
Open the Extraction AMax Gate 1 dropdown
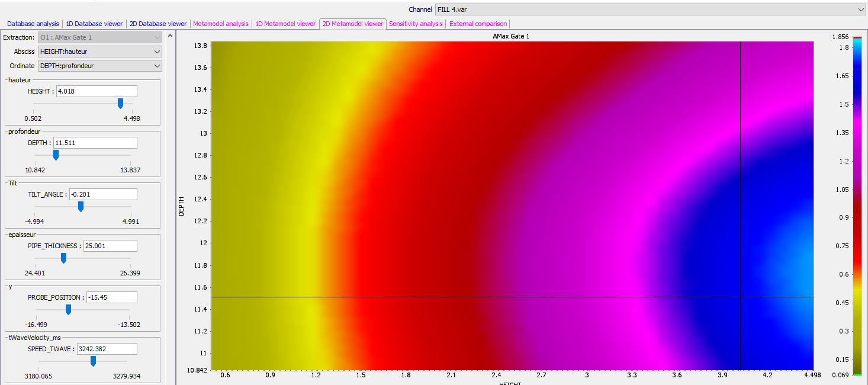(99, 37)
